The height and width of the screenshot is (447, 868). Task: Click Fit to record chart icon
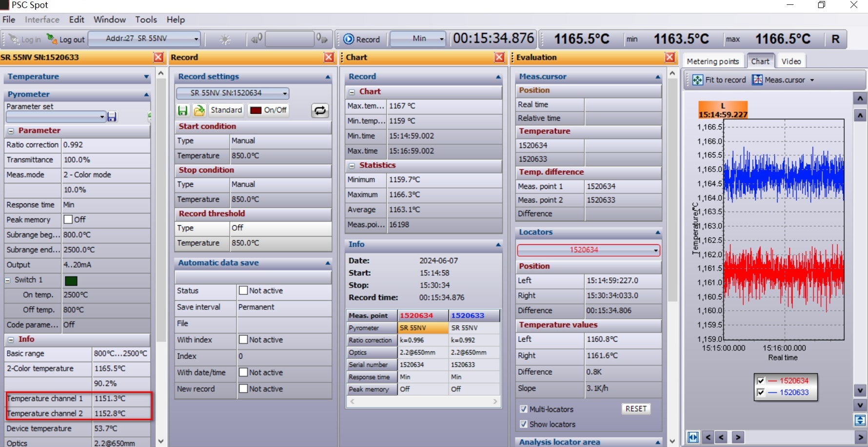(x=698, y=80)
